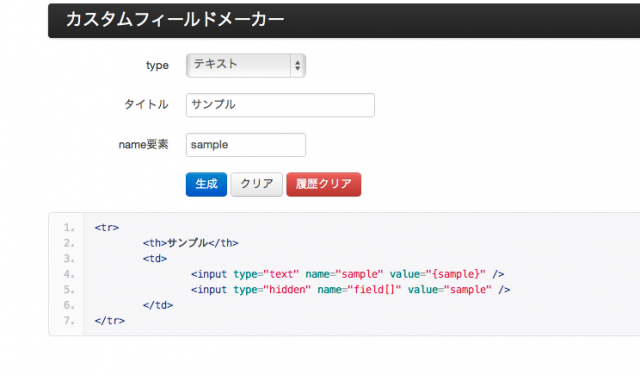Viewport: 640px width, 376px height.
Task: Click the closing td tag on line 6
Action: click(x=158, y=305)
